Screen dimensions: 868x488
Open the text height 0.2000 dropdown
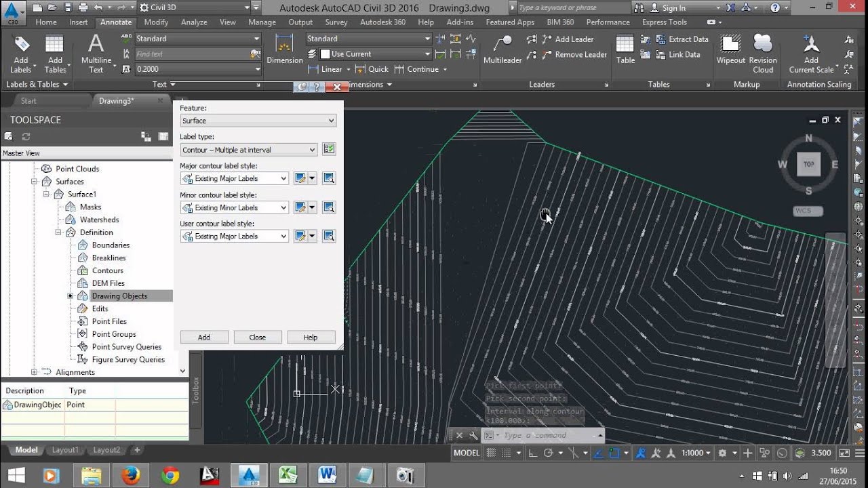[197, 69]
